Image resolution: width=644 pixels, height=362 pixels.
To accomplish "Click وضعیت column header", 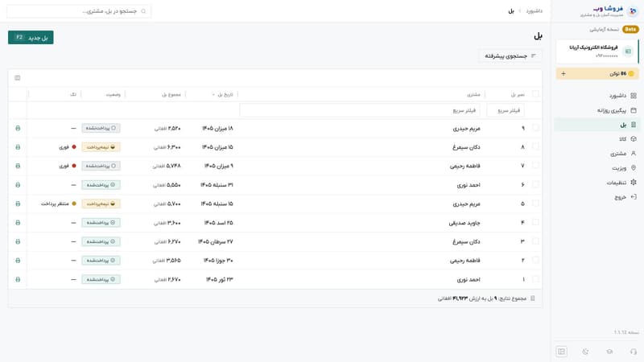I will (x=113, y=94).
